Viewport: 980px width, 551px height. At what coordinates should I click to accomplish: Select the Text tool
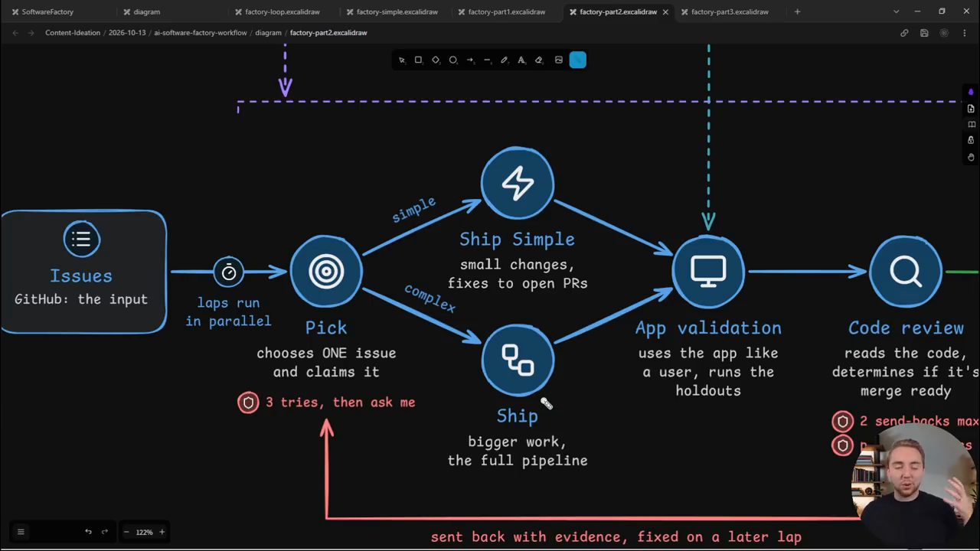click(521, 60)
